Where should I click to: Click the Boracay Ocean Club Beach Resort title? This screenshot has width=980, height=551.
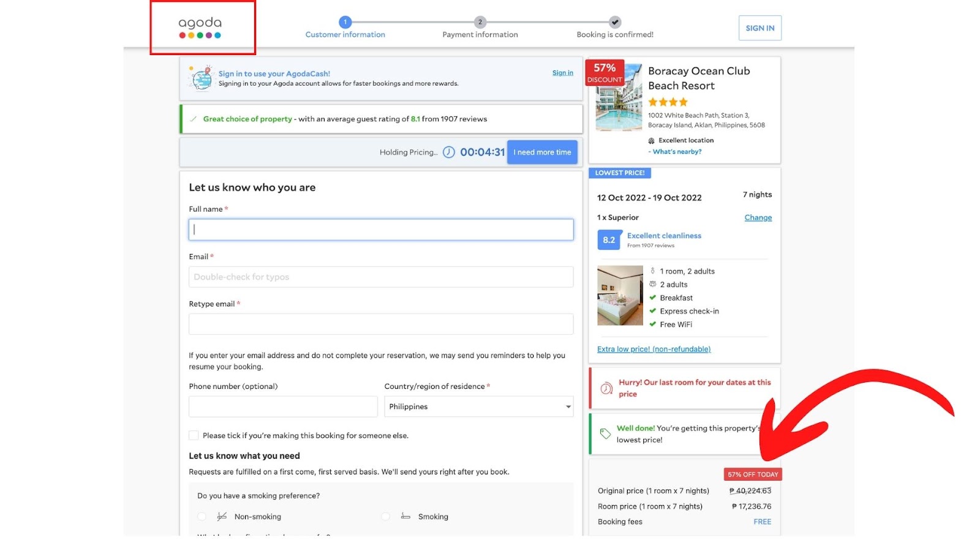(x=699, y=78)
